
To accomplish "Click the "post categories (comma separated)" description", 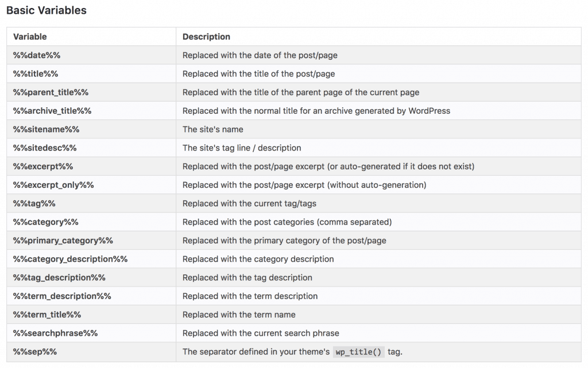I will click(287, 222).
